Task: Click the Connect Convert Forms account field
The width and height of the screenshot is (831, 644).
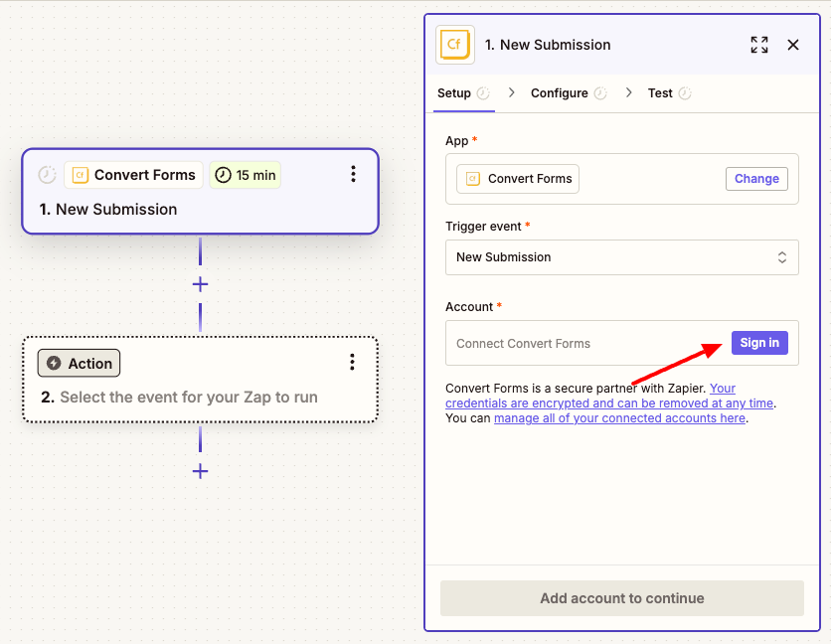Action: tap(621, 343)
